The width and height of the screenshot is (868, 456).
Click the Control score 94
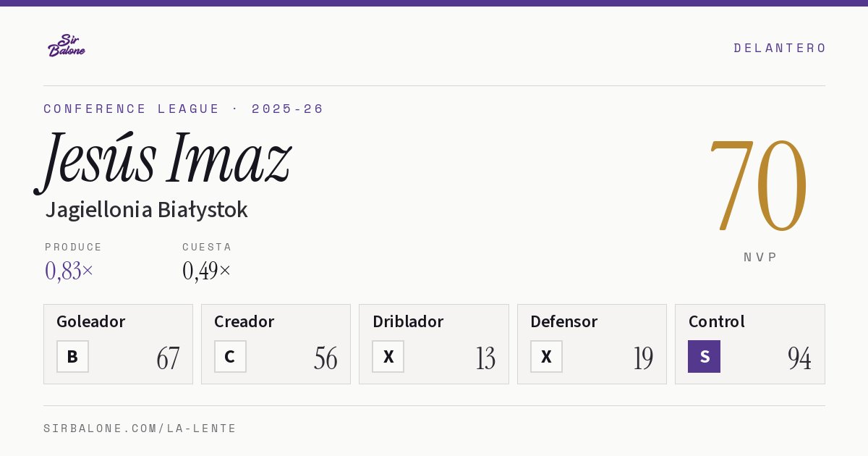click(x=799, y=358)
